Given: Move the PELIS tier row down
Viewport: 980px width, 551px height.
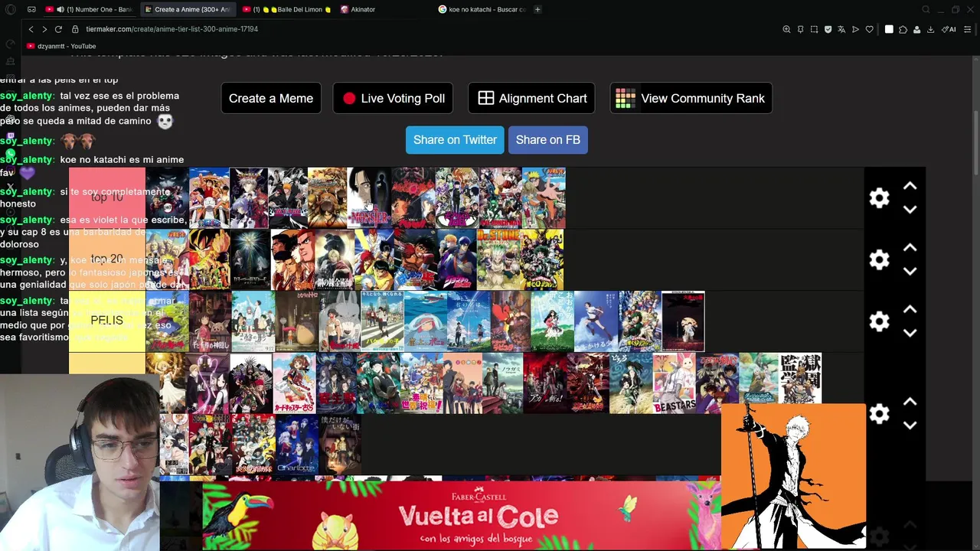Looking at the screenshot, I should [x=910, y=333].
